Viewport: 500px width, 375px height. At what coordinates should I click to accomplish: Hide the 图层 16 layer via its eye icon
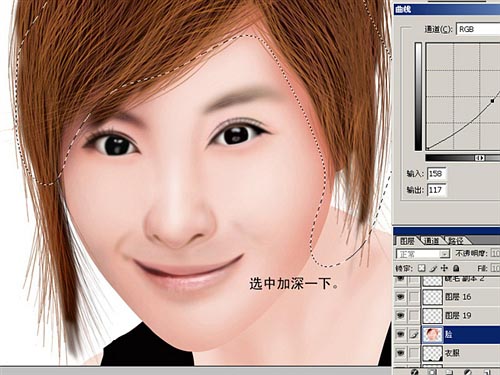pyautogui.click(x=400, y=296)
